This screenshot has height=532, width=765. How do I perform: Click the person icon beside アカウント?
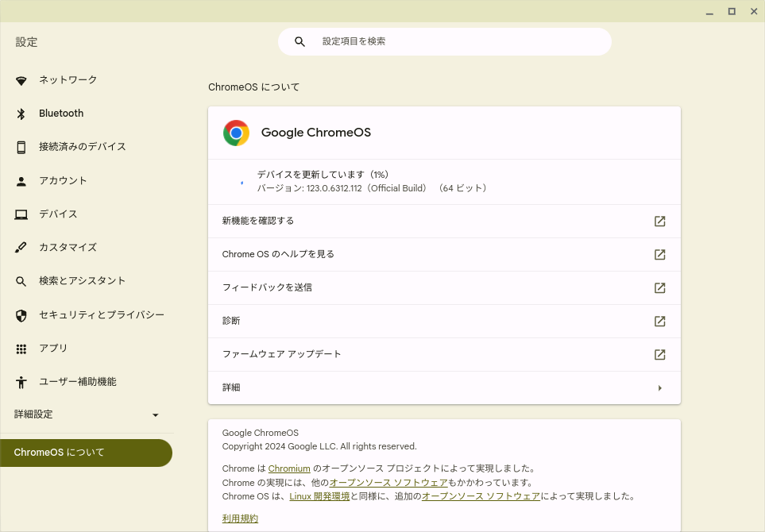(x=21, y=181)
